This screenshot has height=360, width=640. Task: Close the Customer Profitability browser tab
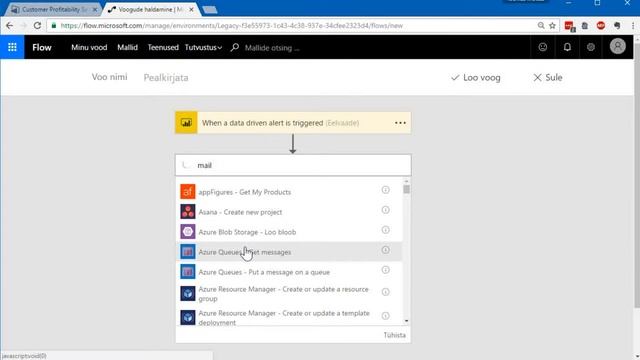(x=95, y=9)
